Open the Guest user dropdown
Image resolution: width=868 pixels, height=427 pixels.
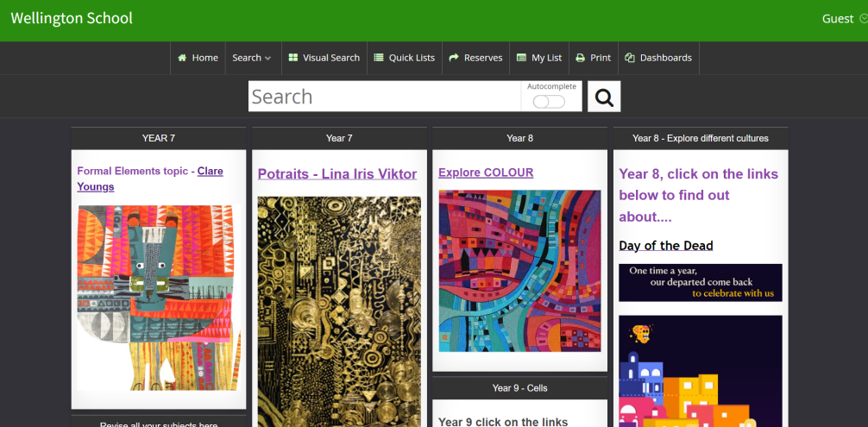843,19
